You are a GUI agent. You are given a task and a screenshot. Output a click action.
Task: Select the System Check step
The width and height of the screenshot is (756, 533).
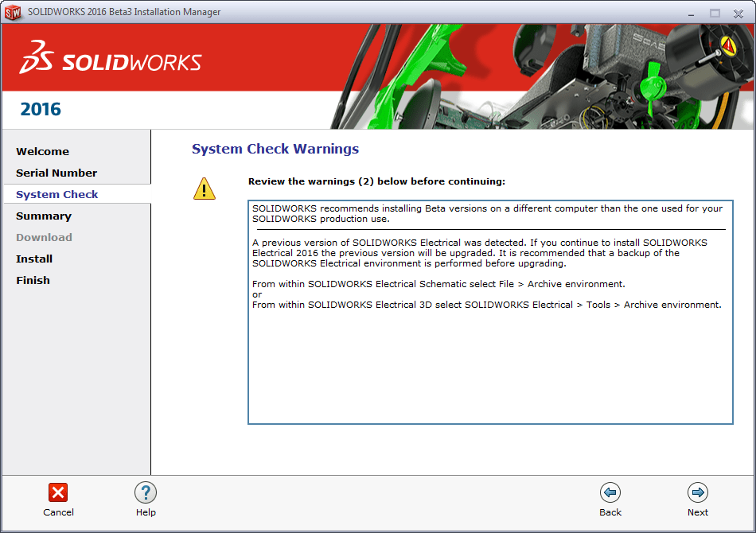pos(57,194)
